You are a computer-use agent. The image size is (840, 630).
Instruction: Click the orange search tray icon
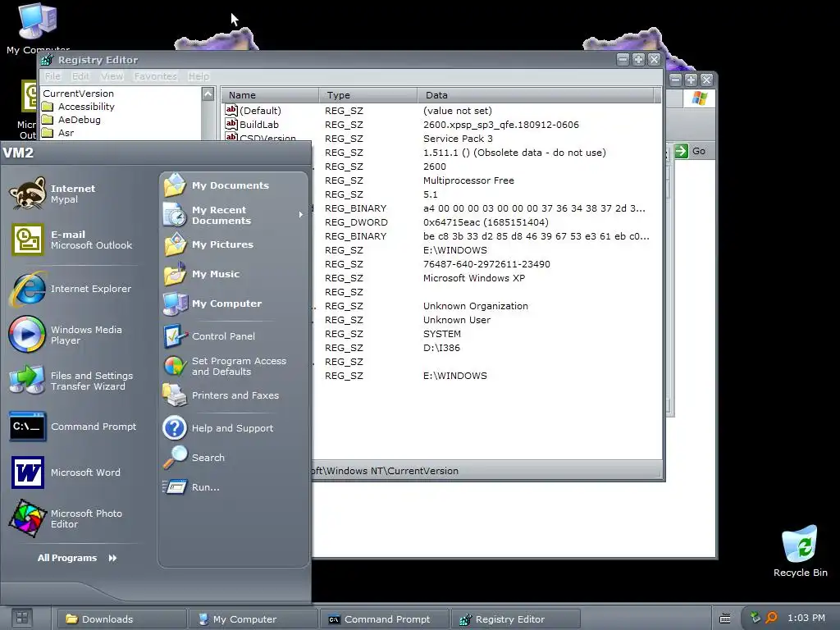point(771,617)
